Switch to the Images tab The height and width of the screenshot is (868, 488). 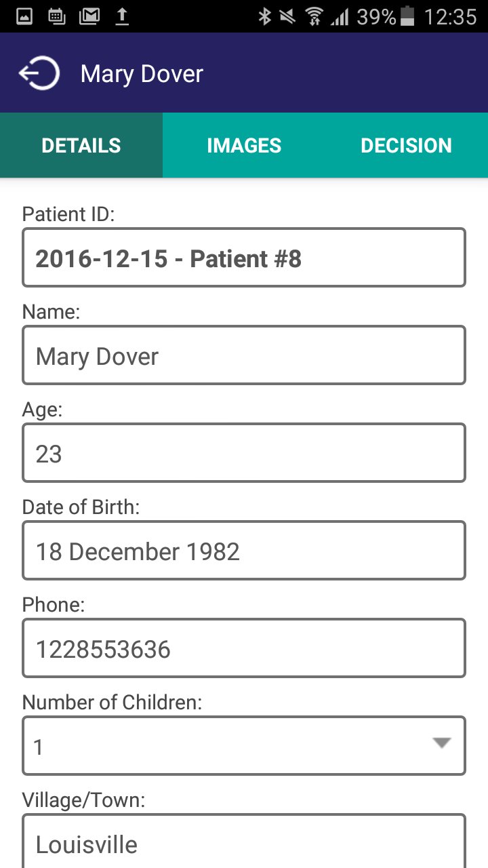(244, 146)
